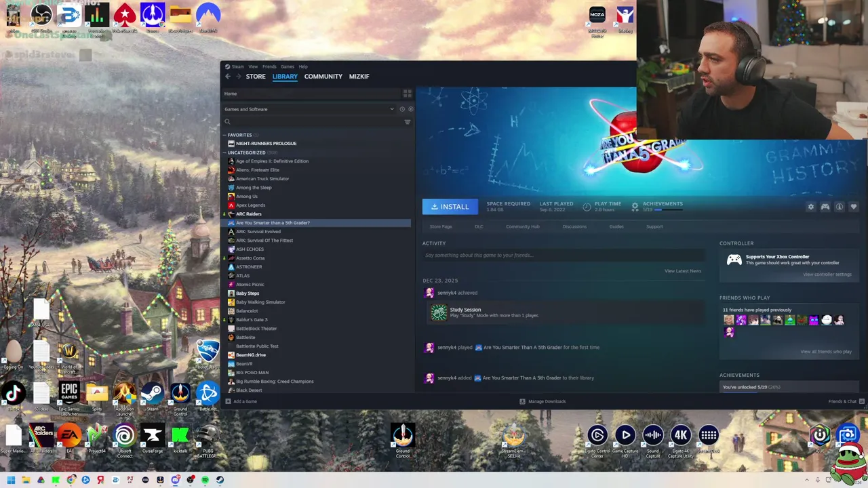Open File Explorer from the taskbar

26,480
